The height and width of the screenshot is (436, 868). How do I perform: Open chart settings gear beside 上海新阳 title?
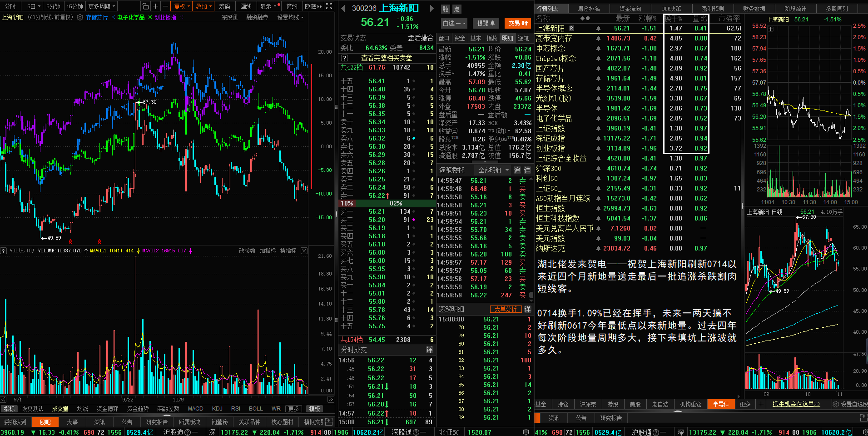(80, 17)
